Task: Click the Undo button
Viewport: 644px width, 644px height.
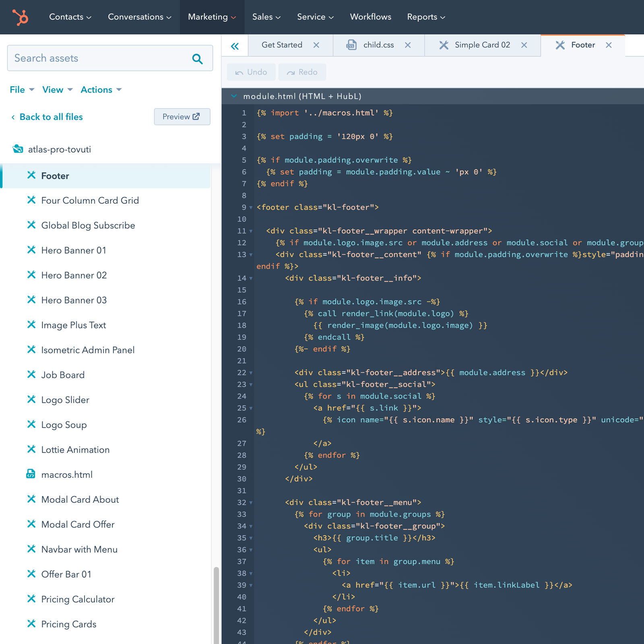Action: [251, 72]
